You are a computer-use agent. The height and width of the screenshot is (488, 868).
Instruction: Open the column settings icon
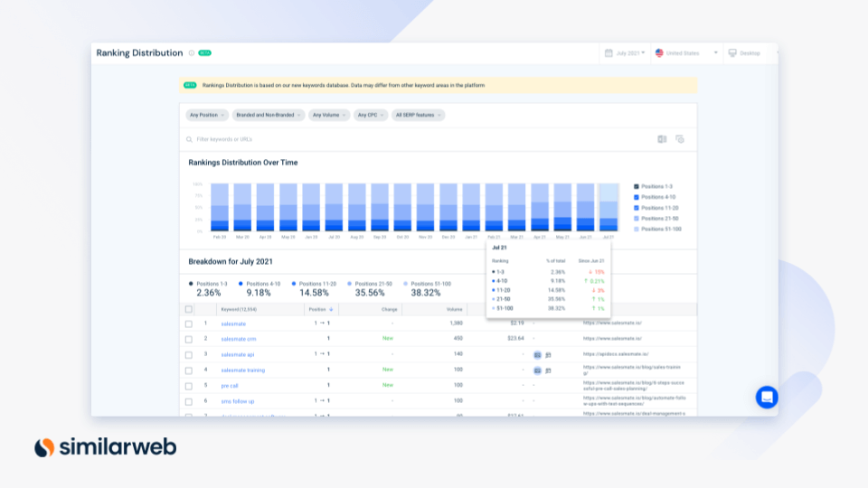pos(680,139)
